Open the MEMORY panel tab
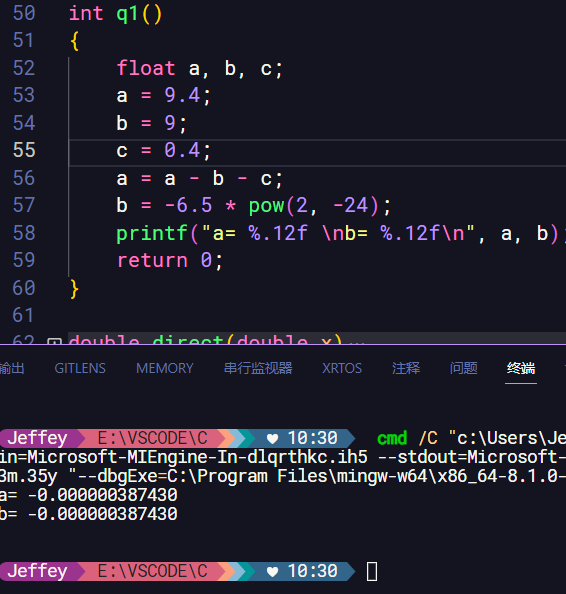The height and width of the screenshot is (594, 566). (164, 368)
